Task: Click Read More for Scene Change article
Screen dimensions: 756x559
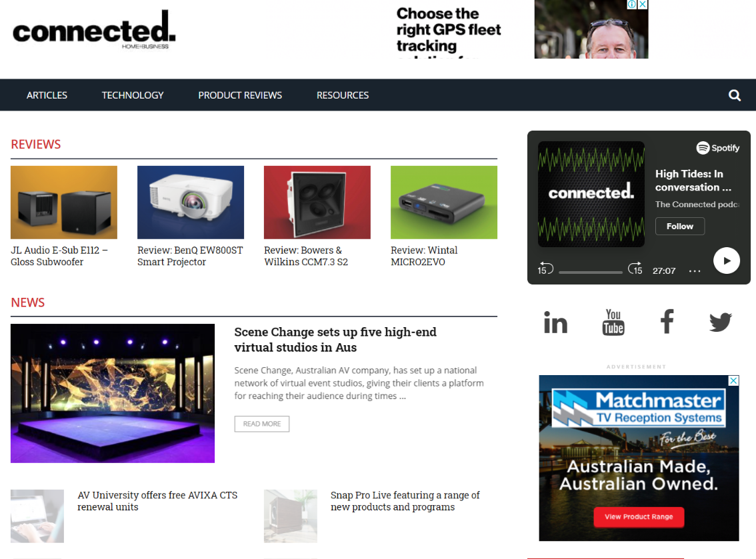Action: click(262, 424)
